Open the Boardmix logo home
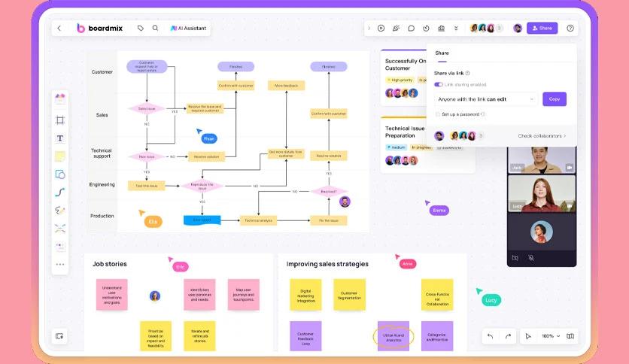The width and height of the screenshot is (629, 364). pos(99,28)
